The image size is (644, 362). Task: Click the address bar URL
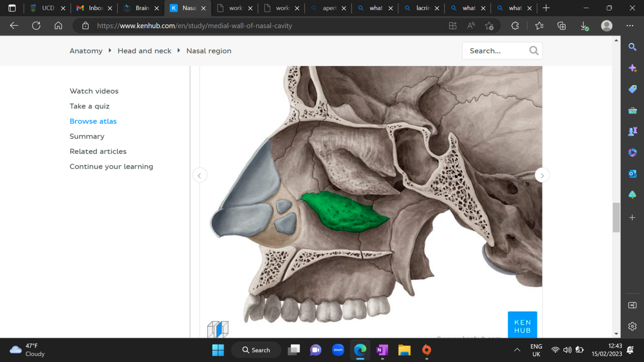(x=195, y=26)
